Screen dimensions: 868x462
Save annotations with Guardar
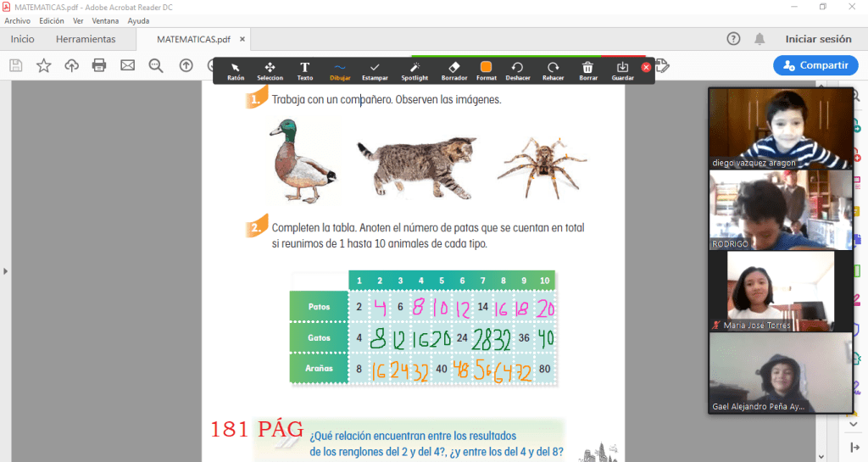tap(622, 70)
